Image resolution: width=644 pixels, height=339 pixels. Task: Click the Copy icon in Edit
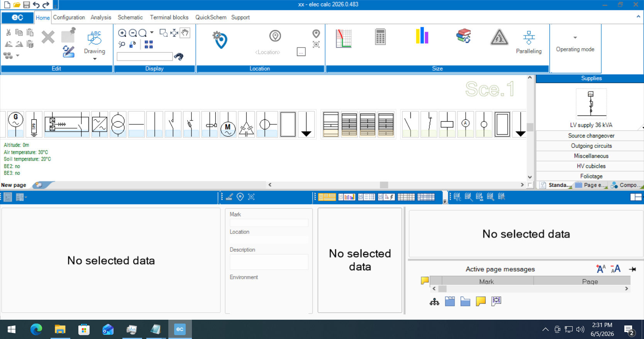(x=19, y=32)
